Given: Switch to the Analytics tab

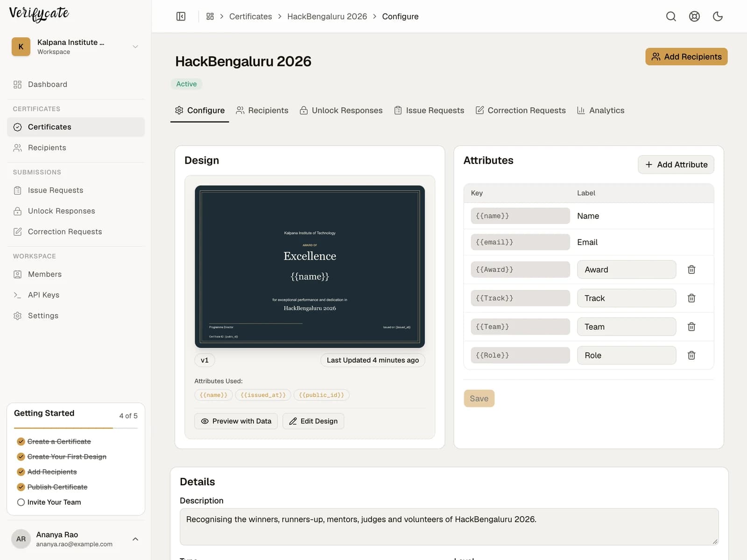Looking at the screenshot, I should click(x=600, y=111).
